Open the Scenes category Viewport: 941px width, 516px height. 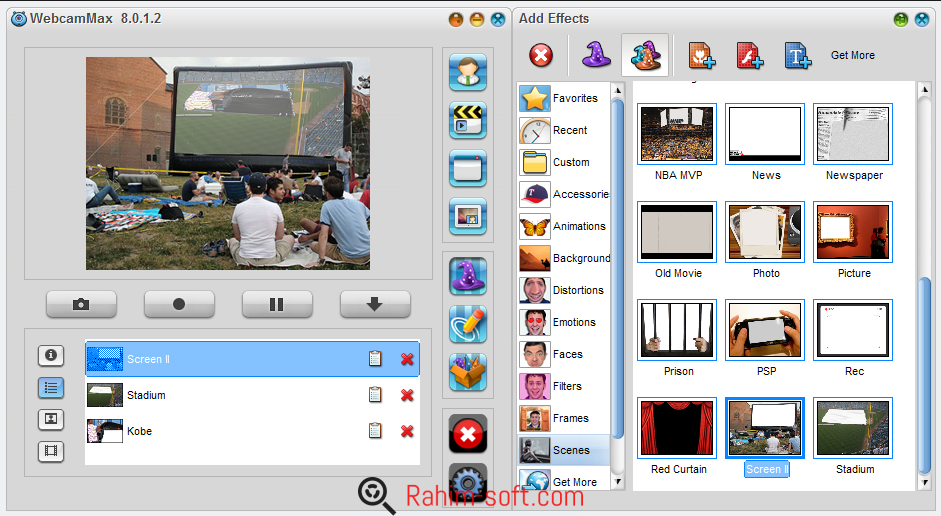click(564, 450)
